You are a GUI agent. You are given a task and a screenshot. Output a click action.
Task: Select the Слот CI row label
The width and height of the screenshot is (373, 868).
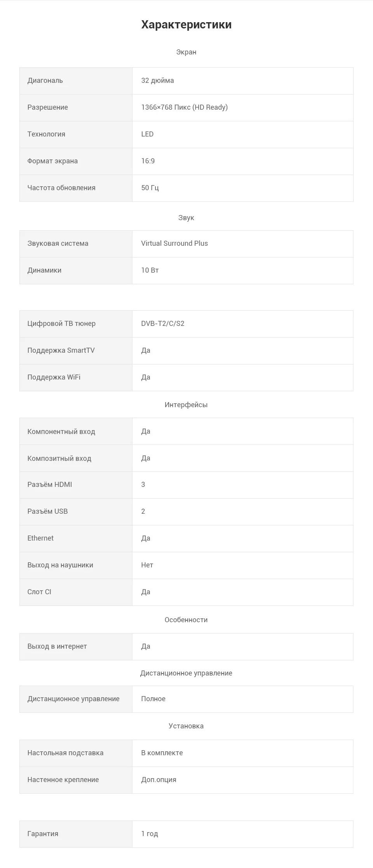pyautogui.click(x=39, y=592)
